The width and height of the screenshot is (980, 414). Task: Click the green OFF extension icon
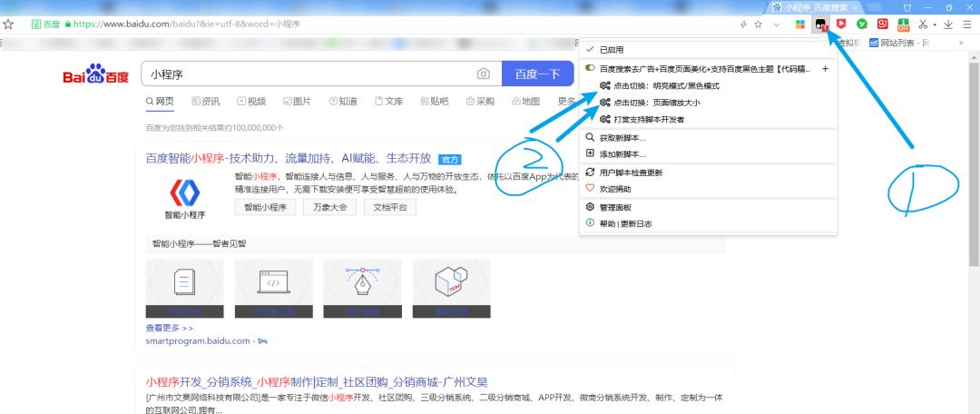(x=904, y=25)
